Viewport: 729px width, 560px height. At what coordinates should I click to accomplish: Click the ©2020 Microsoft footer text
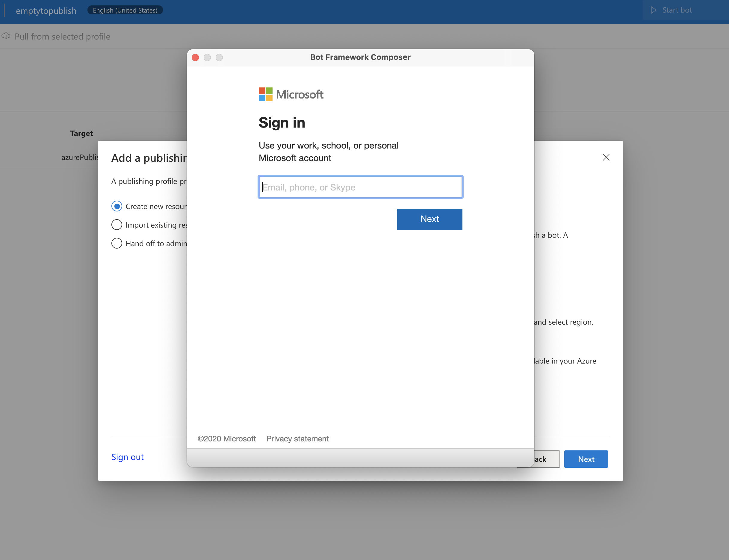(226, 439)
